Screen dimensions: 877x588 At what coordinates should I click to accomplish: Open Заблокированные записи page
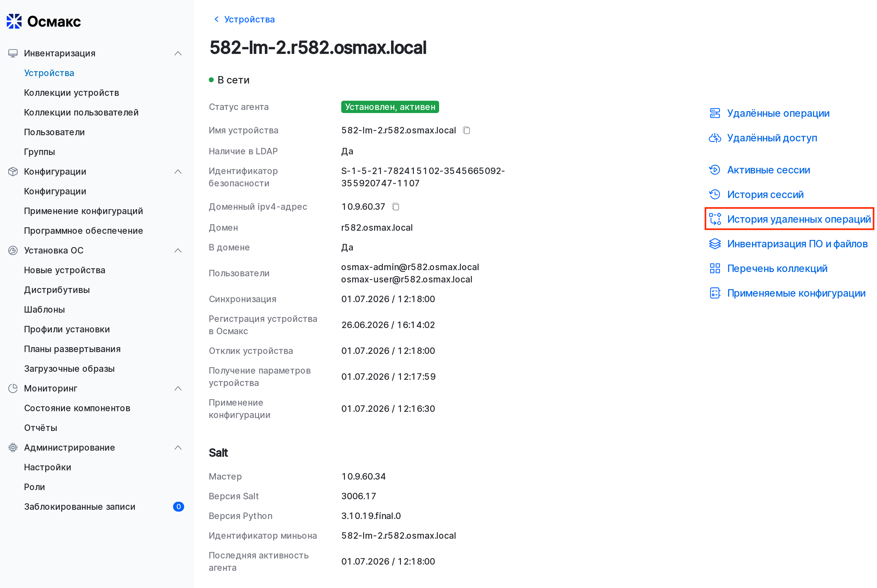(x=79, y=506)
